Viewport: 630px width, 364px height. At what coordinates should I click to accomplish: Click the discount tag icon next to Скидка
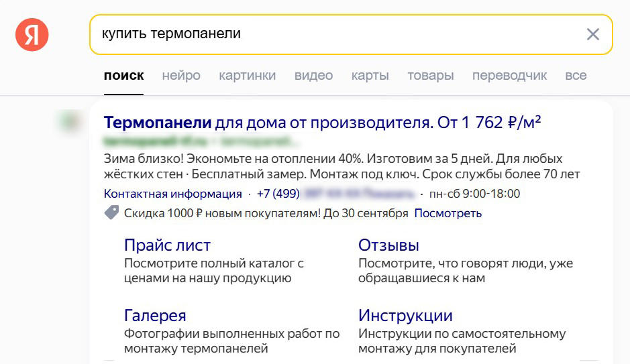click(111, 213)
